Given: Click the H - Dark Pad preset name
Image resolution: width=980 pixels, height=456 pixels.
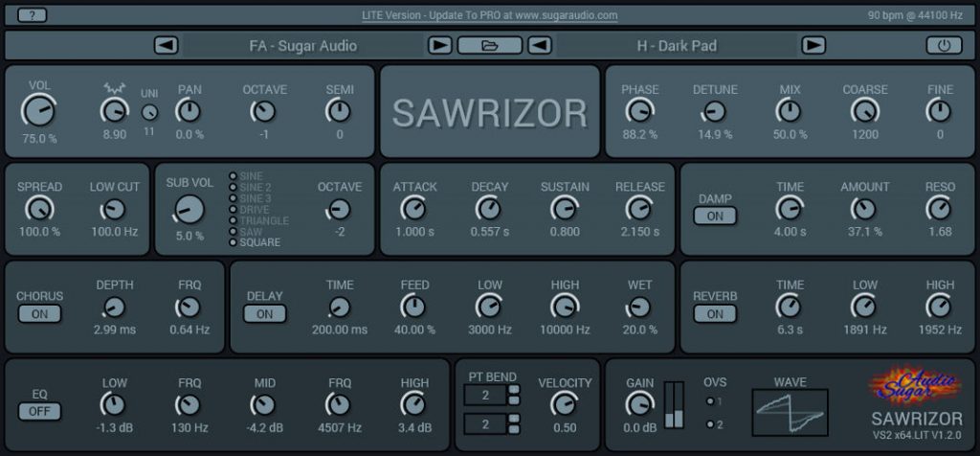Looking at the screenshot, I should click(x=677, y=46).
